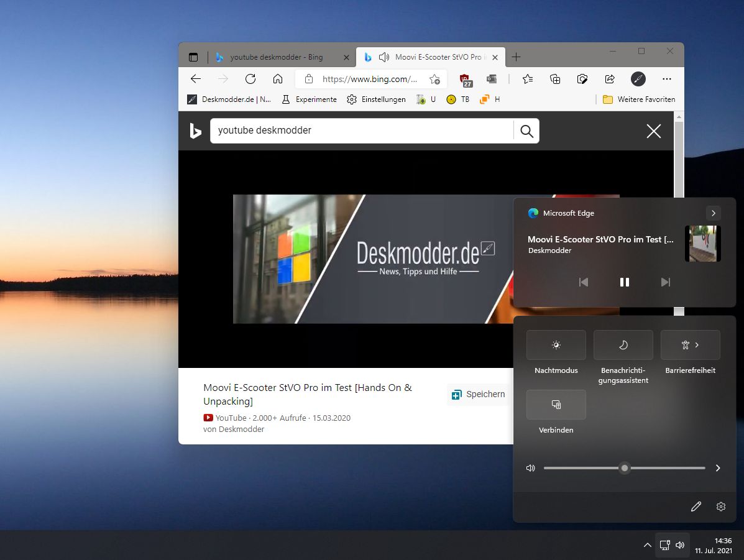This screenshot has height=560, width=744.
Task: View site info via lock icon
Action: [x=309, y=80]
